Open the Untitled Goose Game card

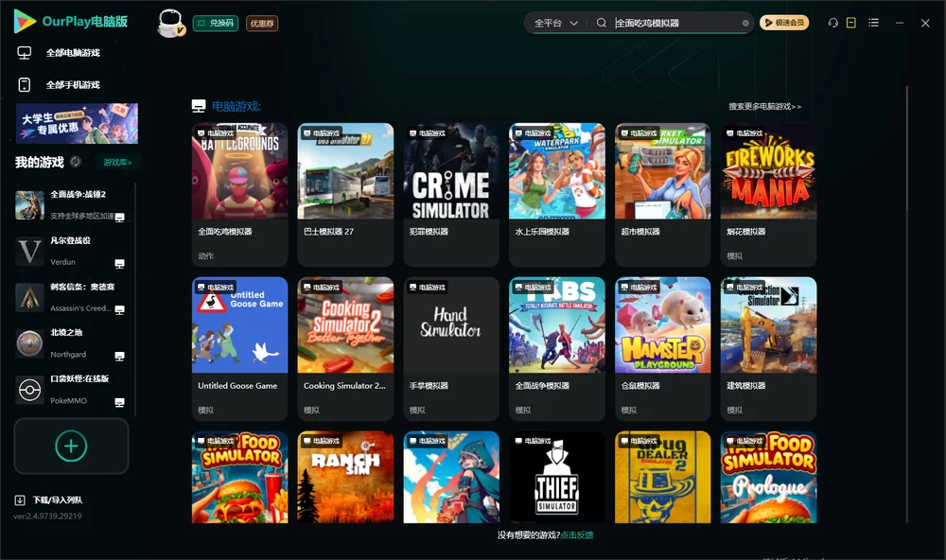(x=239, y=349)
